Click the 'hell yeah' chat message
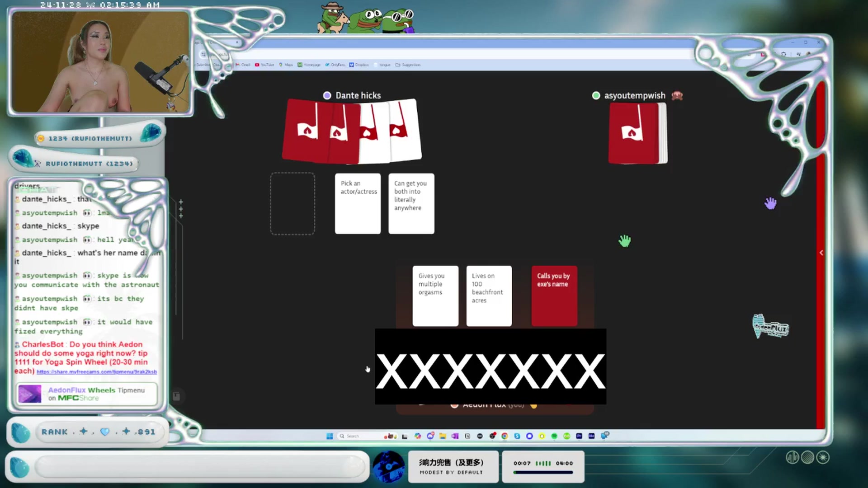Viewport: 868px width, 488px height. click(x=75, y=240)
